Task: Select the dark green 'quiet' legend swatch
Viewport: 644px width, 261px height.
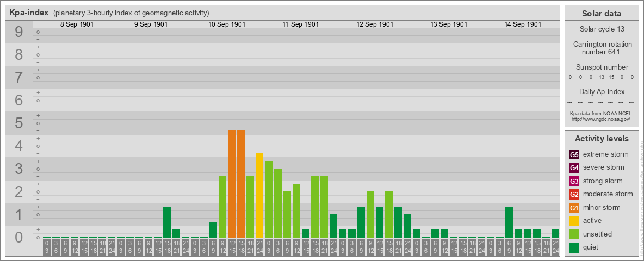Action: (x=574, y=247)
